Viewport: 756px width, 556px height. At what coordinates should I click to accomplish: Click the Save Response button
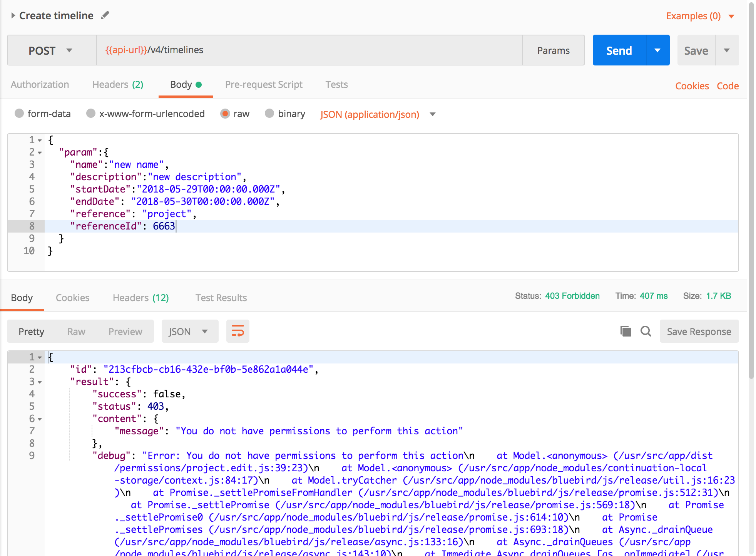(699, 332)
